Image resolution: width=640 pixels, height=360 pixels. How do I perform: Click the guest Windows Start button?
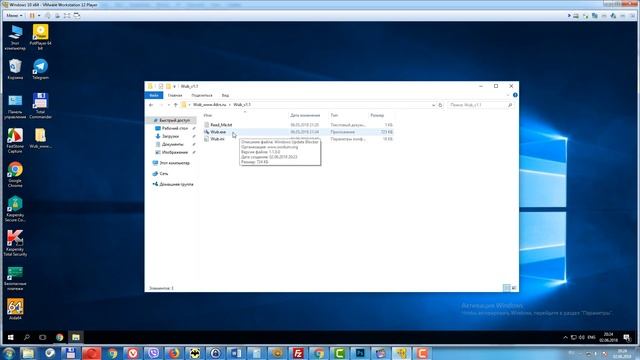click(11, 337)
